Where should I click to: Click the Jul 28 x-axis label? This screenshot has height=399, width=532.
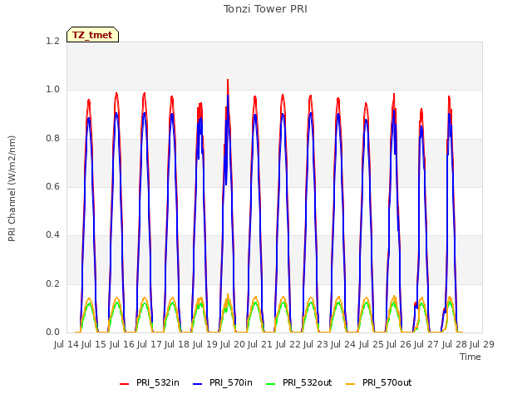(455, 344)
